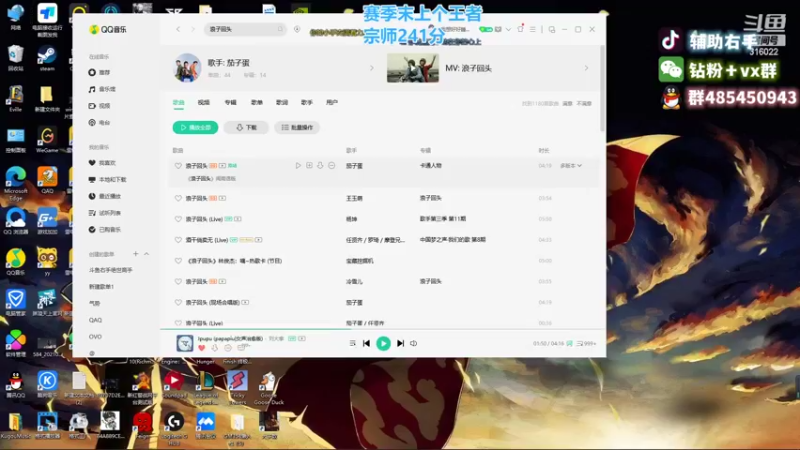Like 浪子回头 (Live) from 歌手第三季
The width and height of the screenshot is (800, 450).
pyautogui.click(x=178, y=219)
